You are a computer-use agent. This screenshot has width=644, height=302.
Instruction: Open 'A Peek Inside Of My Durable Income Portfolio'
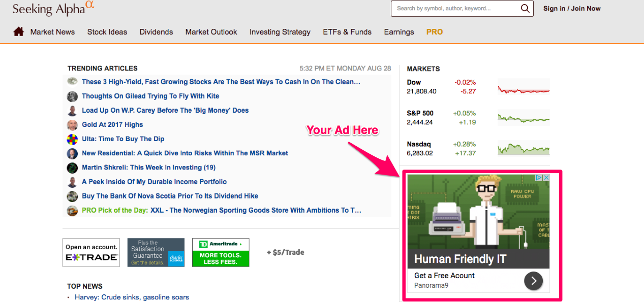tap(155, 181)
